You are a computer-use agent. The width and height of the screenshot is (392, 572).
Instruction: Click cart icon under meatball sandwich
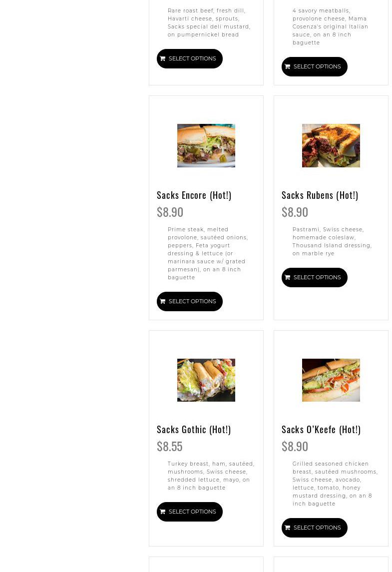click(287, 67)
